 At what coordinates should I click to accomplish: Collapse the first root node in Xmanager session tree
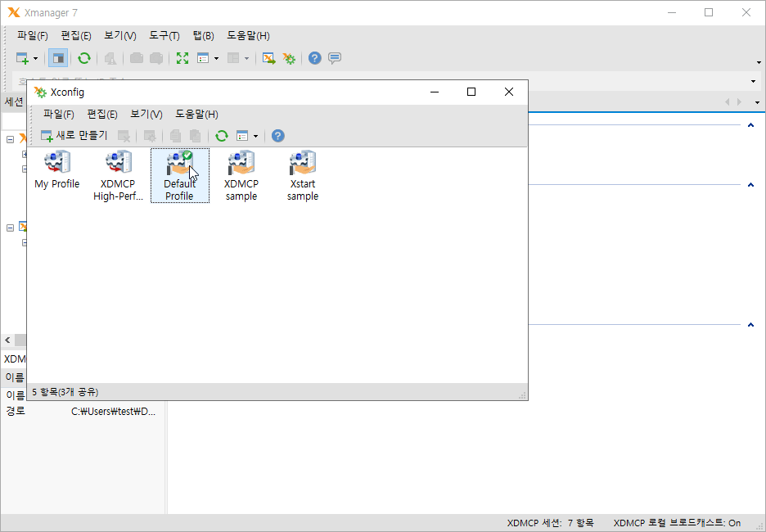tap(11, 139)
